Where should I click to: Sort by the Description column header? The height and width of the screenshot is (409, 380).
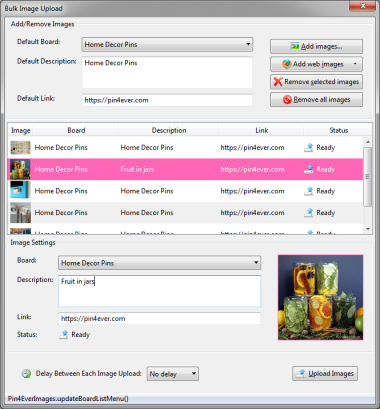(x=169, y=130)
